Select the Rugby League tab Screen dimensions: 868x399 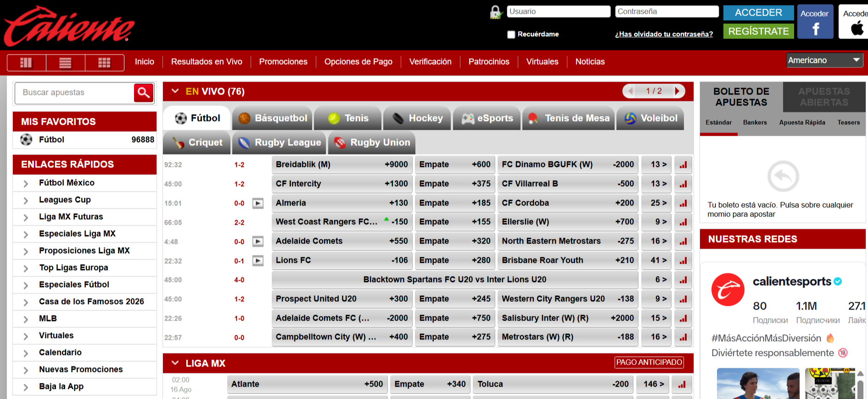click(279, 143)
